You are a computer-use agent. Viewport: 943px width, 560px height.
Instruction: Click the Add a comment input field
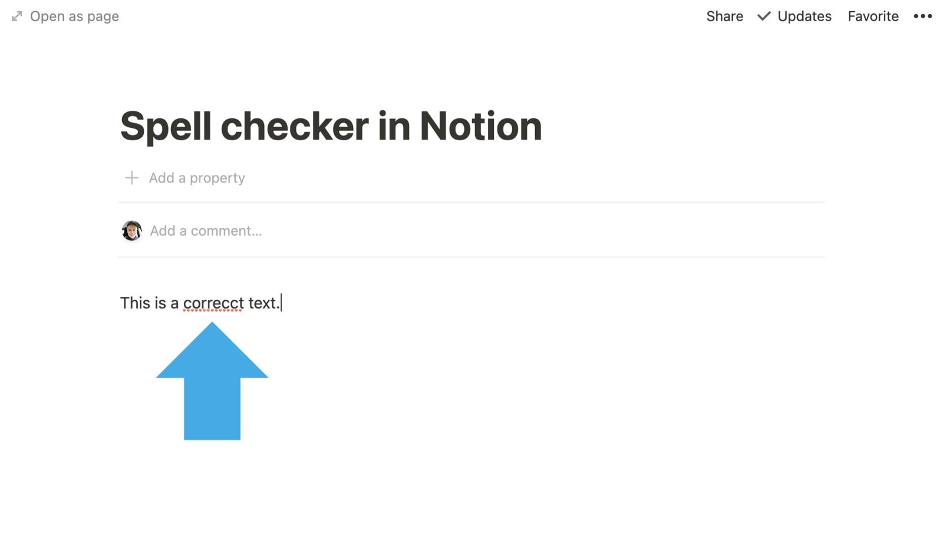click(x=205, y=230)
